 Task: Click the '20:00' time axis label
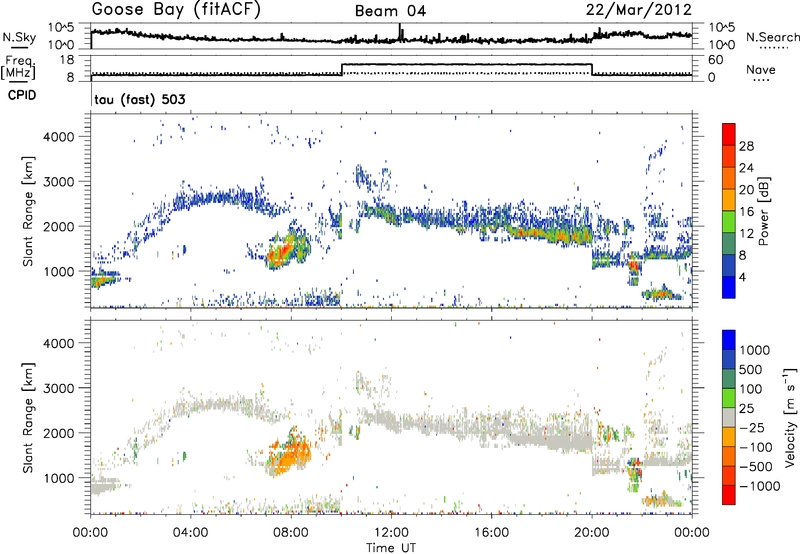pyautogui.click(x=592, y=533)
